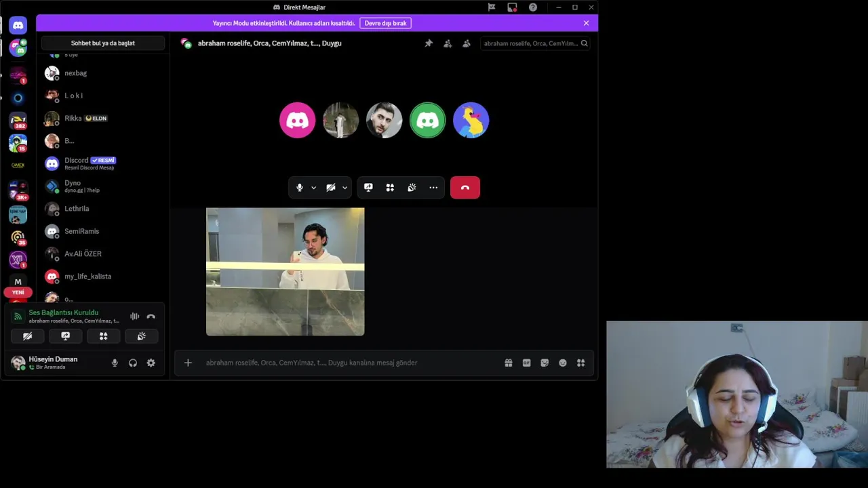Open the shared mirror selfie image
This screenshot has height=488, width=868.
pos(285,272)
